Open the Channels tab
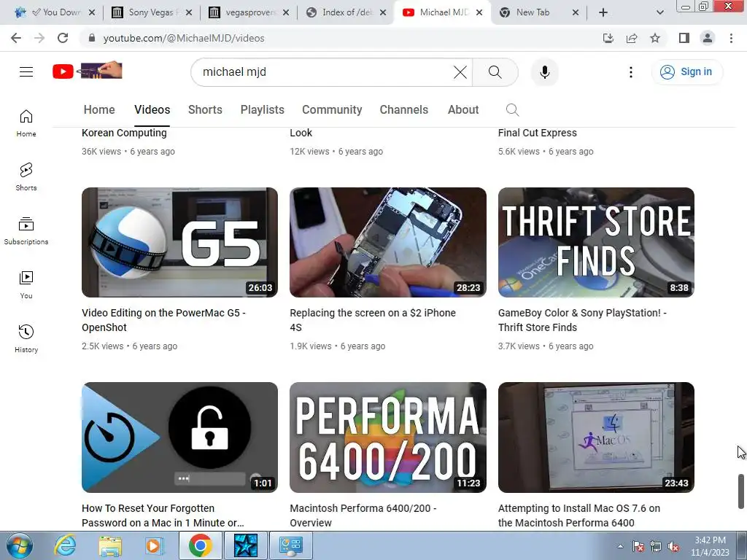This screenshot has height=560, width=747. point(403,109)
